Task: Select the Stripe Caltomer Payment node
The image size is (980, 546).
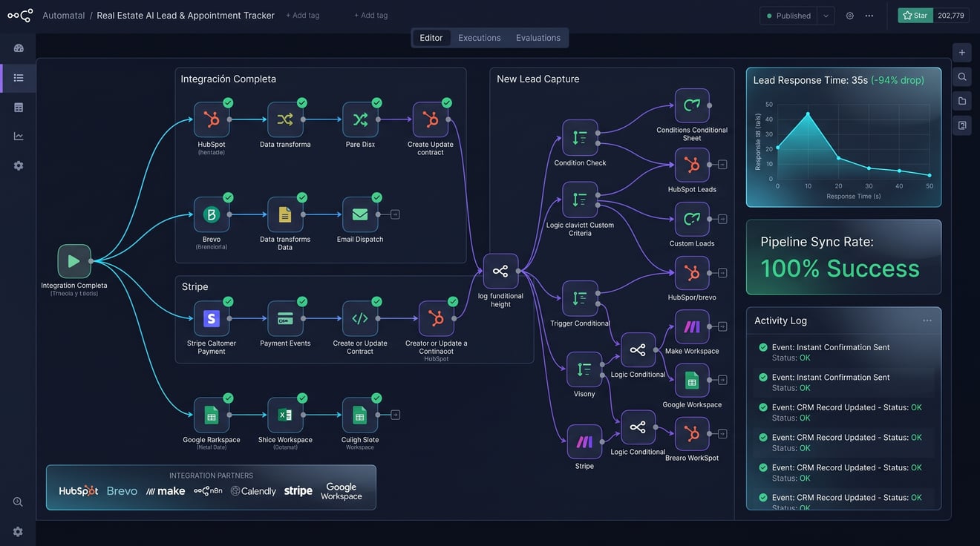Action: [x=212, y=318]
